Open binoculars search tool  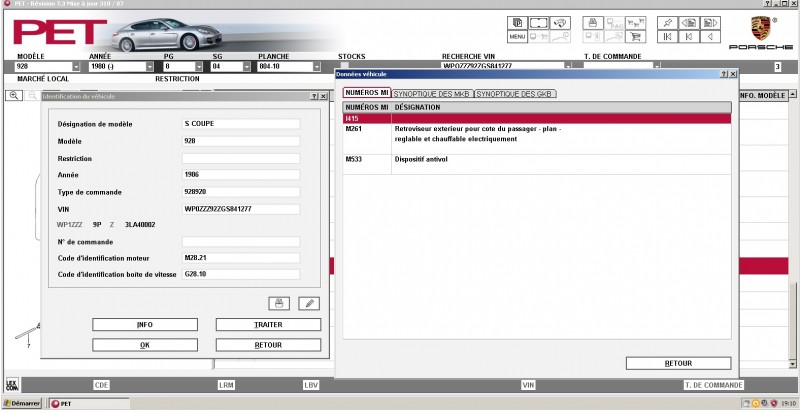(x=560, y=23)
